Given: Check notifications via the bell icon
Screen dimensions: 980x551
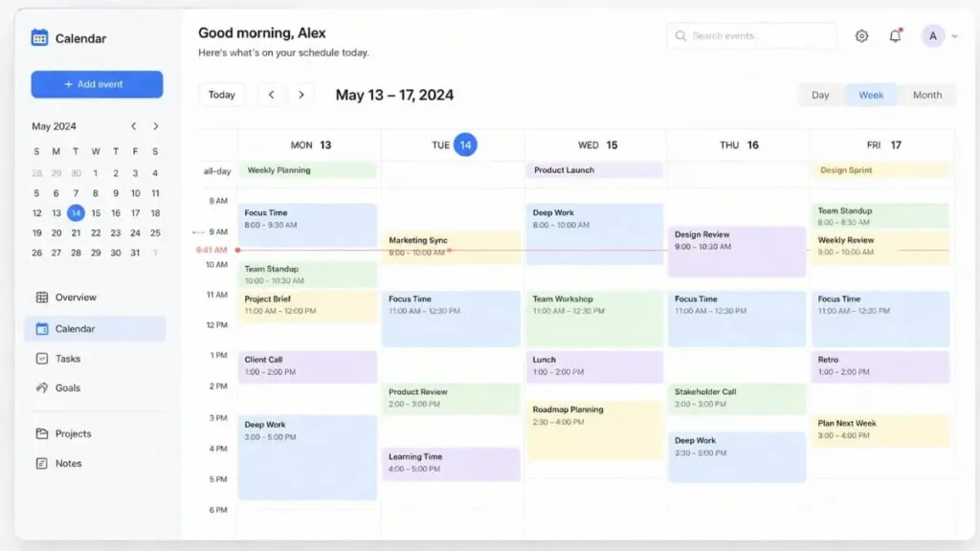Looking at the screenshot, I should 895,35.
